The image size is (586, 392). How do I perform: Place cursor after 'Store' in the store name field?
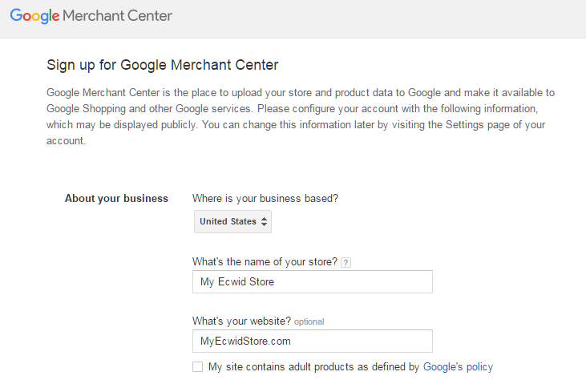click(275, 281)
